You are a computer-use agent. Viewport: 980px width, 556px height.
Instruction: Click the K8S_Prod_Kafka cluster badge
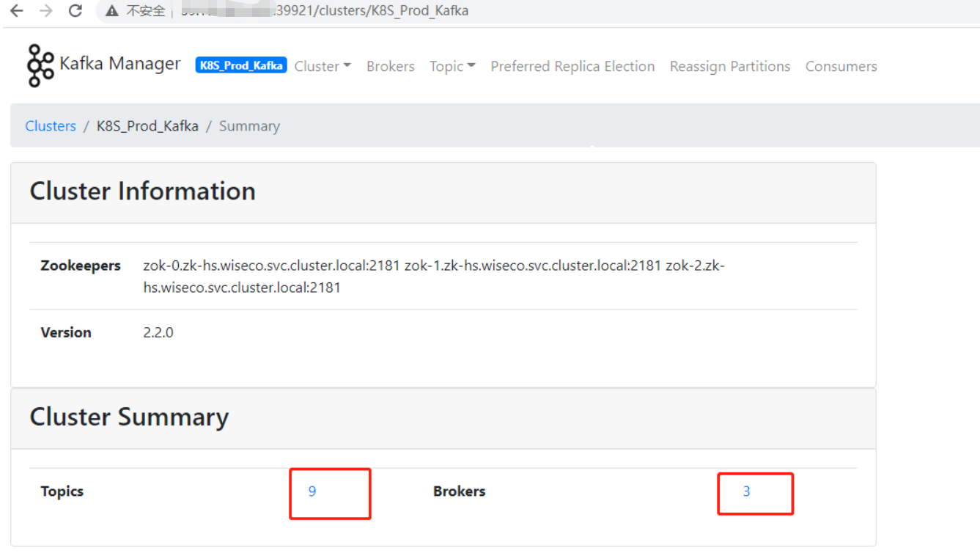(241, 65)
